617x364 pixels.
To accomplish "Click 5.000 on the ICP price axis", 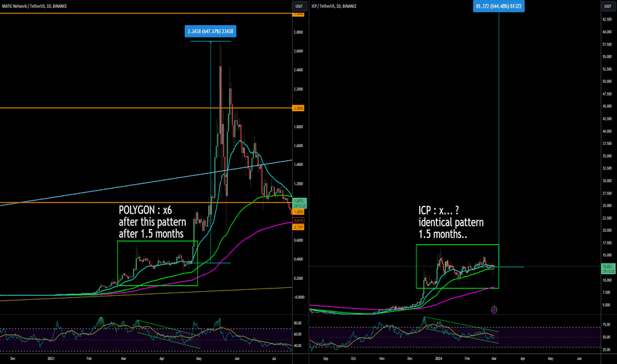I will tap(606, 305).
